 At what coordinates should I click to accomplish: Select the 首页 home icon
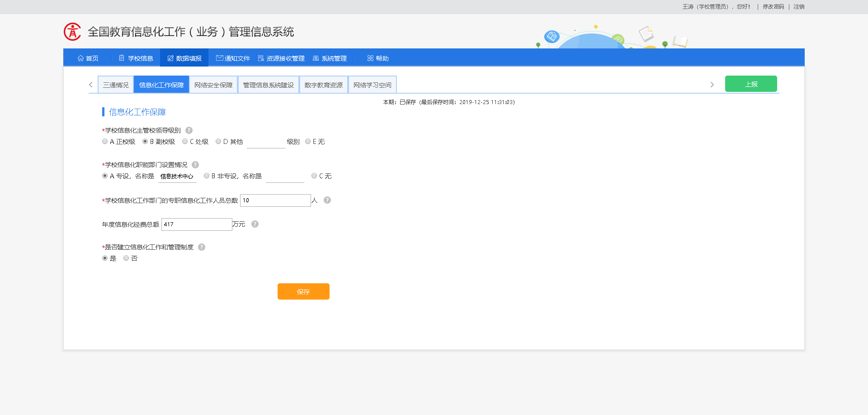pos(80,58)
